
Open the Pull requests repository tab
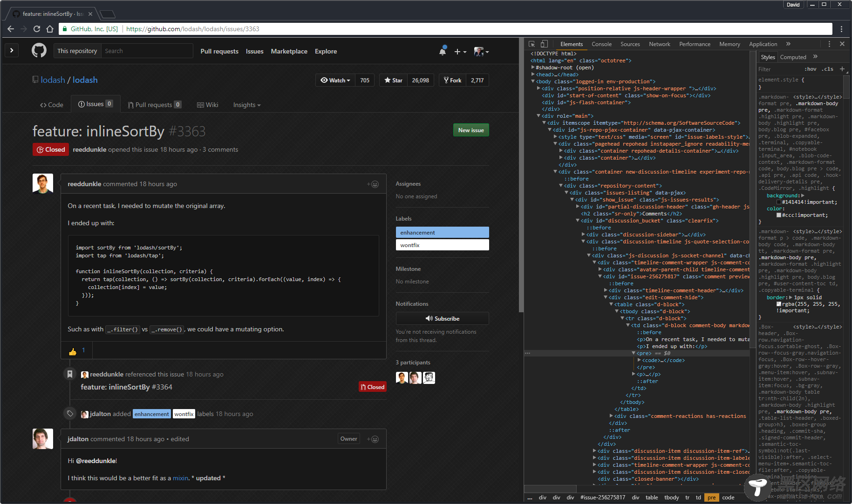(155, 105)
